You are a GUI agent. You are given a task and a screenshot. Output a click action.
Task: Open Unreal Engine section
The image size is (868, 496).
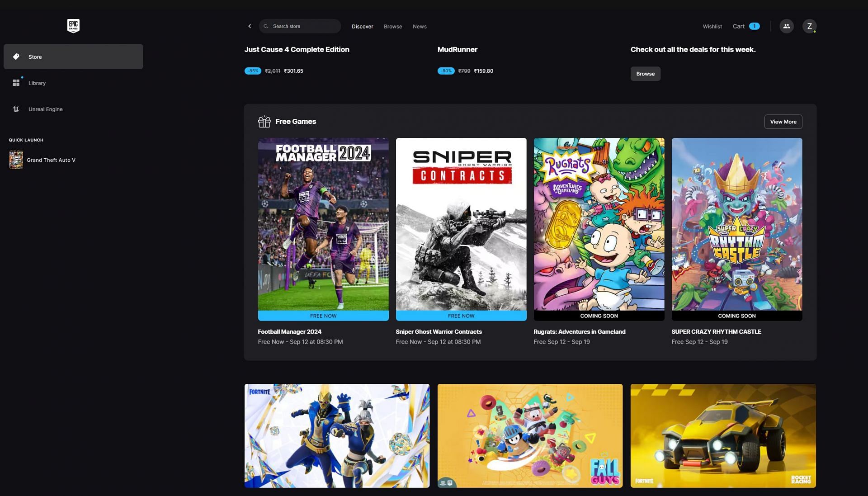[45, 109]
